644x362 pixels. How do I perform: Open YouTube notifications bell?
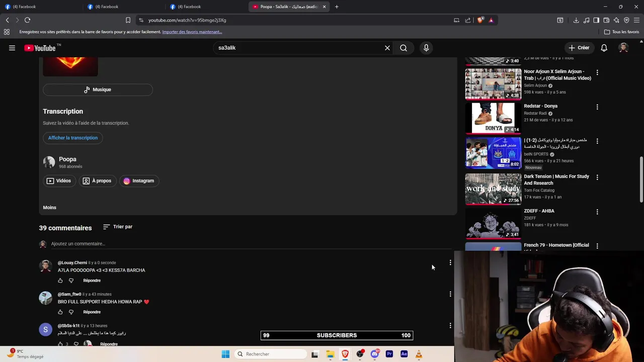(x=604, y=48)
